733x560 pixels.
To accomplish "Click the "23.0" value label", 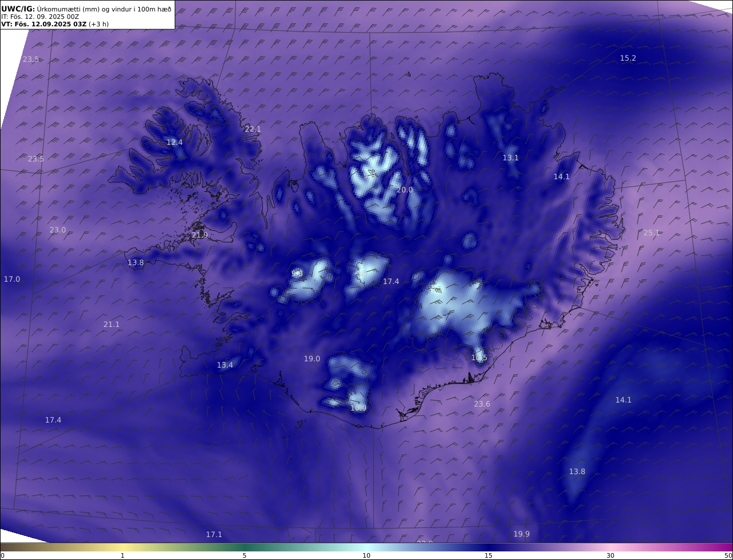I will coord(58,230).
